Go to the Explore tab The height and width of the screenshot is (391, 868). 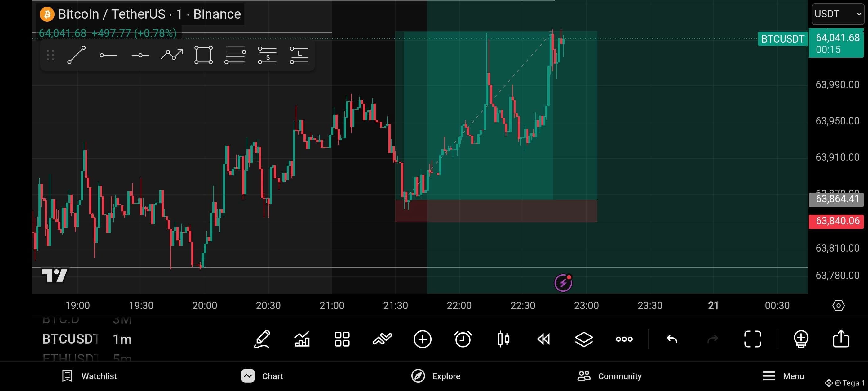pyautogui.click(x=436, y=376)
